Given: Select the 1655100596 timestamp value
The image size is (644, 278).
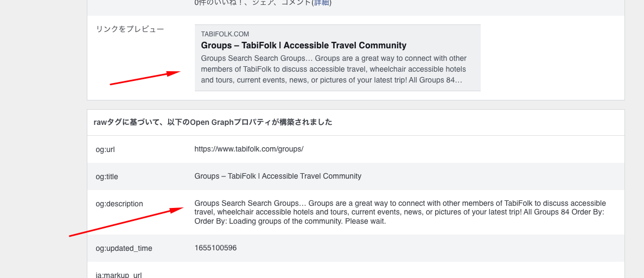Looking at the screenshot, I should click(x=215, y=248).
